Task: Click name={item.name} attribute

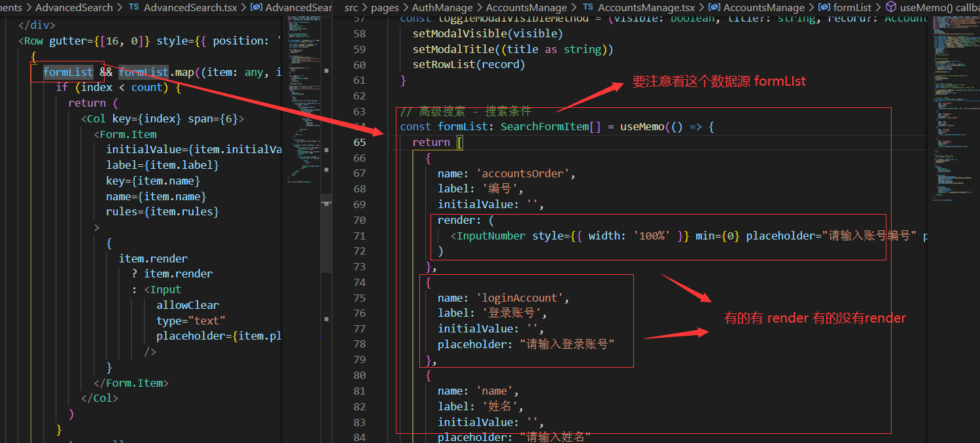Action: [156, 196]
